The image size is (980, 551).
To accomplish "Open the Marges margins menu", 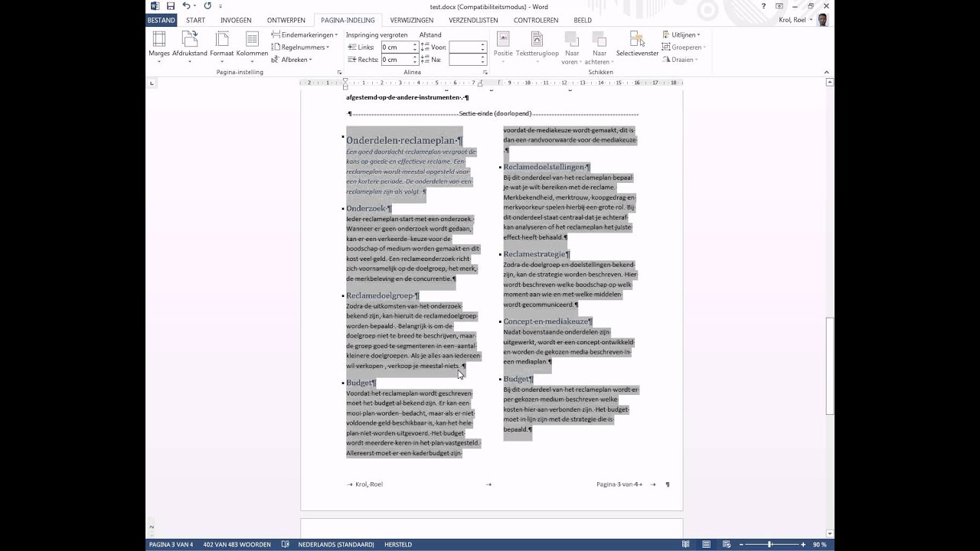I will click(159, 47).
